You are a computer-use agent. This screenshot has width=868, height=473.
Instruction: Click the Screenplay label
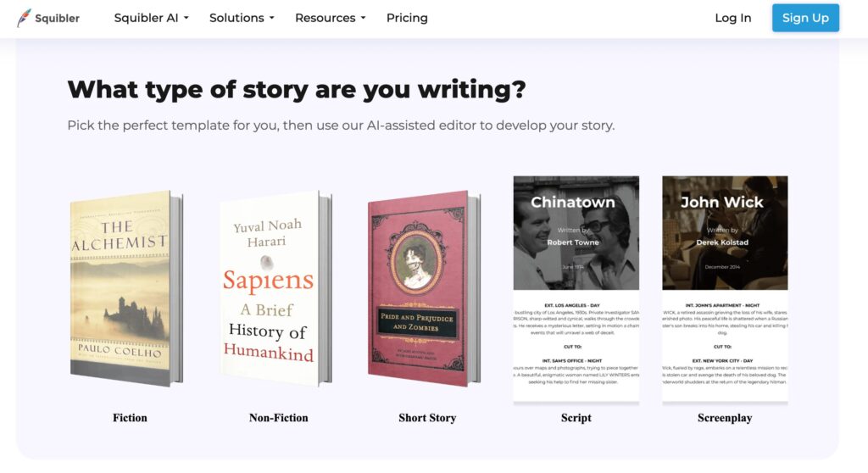click(x=725, y=418)
